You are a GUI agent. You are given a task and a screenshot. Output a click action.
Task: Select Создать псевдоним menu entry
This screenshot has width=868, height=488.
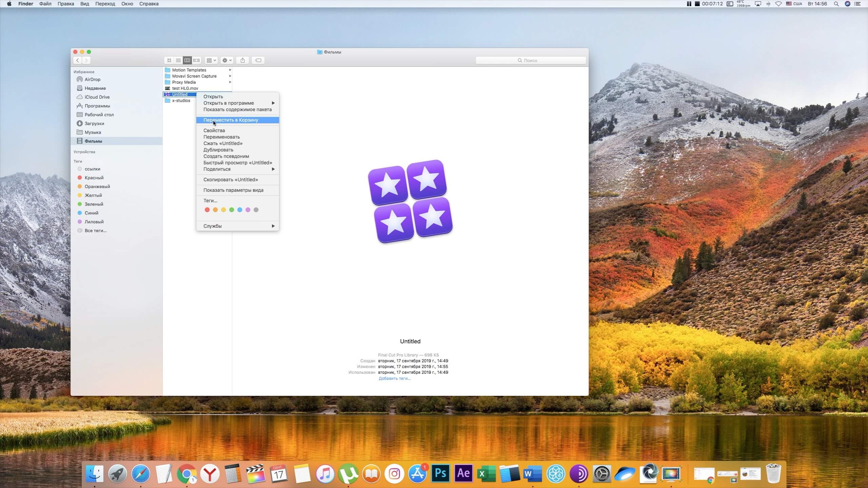pos(237,156)
